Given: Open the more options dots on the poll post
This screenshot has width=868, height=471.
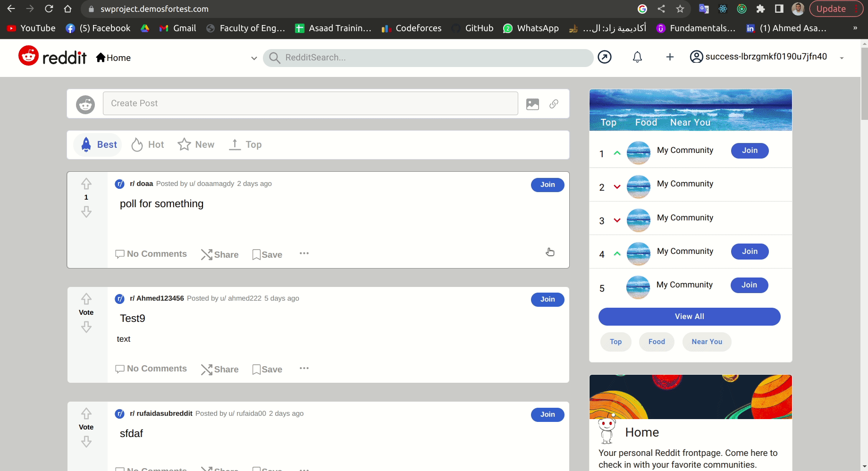Looking at the screenshot, I should [x=304, y=253].
